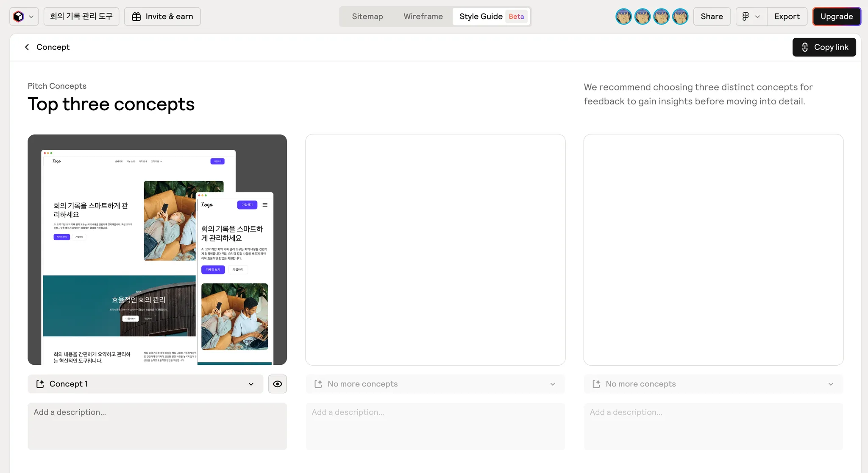This screenshot has height=473, width=868.
Task: Switch to the Wireframe tab
Action: 423,17
